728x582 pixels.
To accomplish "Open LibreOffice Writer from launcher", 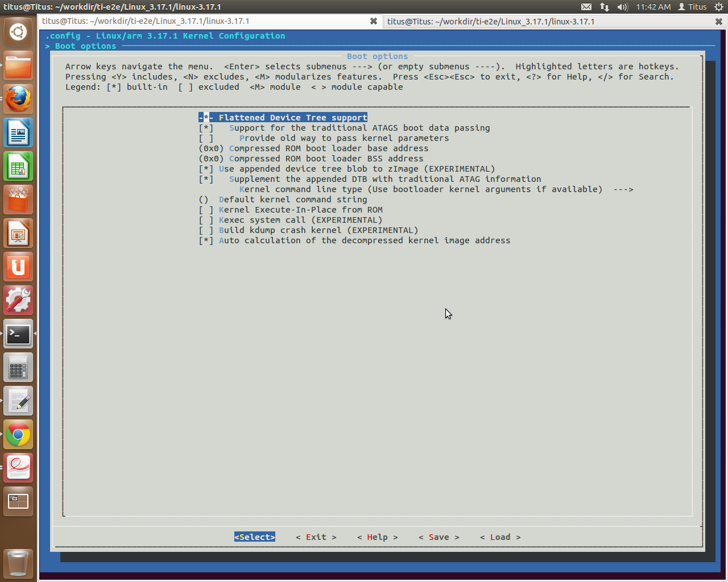I will point(18,133).
